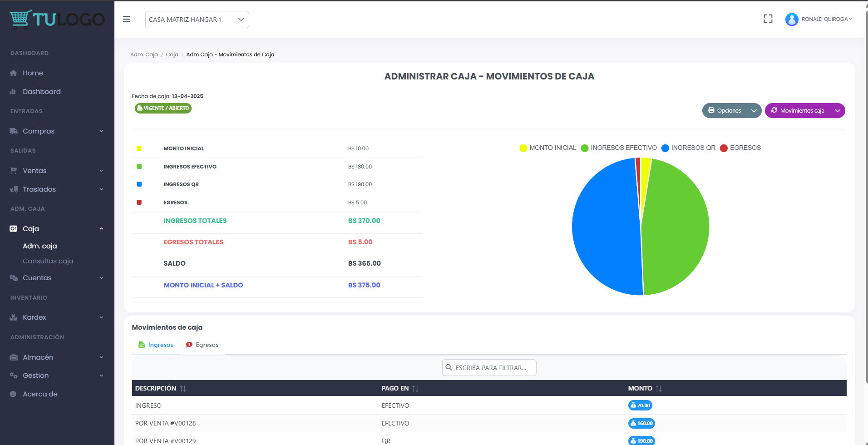Expand the Compras sidebar menu

(57, 131)
